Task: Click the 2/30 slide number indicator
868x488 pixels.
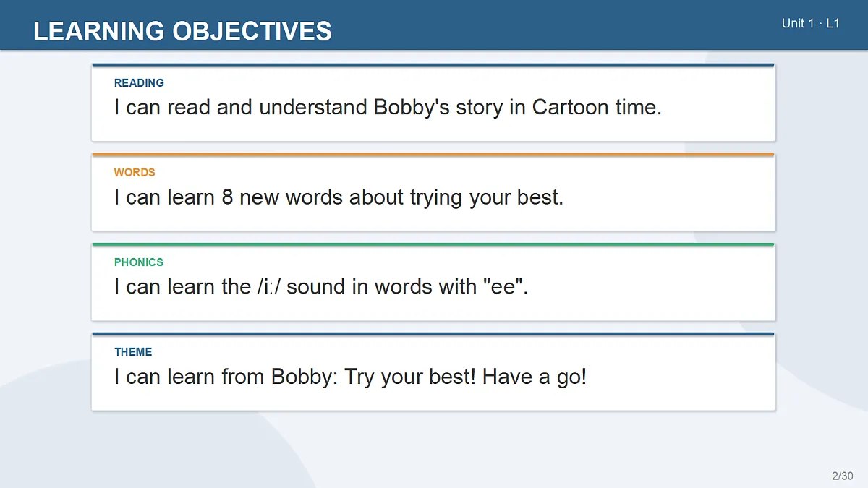Action: (x=842, y=476)
